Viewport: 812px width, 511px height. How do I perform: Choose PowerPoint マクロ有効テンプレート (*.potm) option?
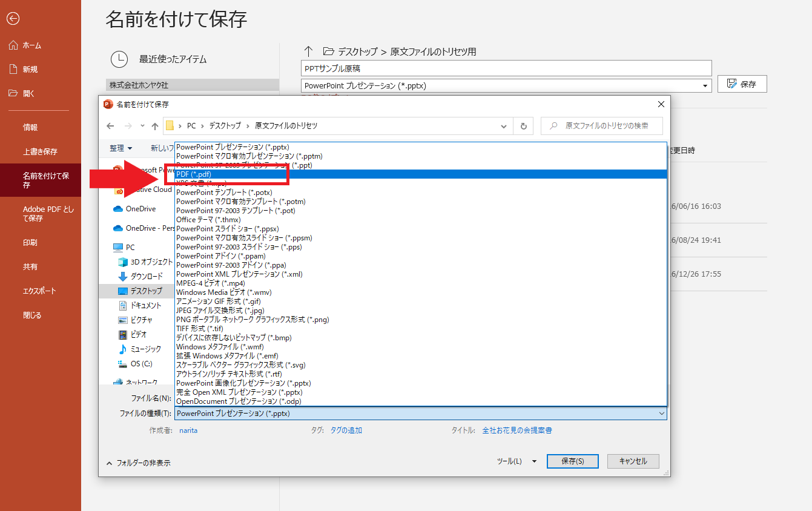pos(421,202)
